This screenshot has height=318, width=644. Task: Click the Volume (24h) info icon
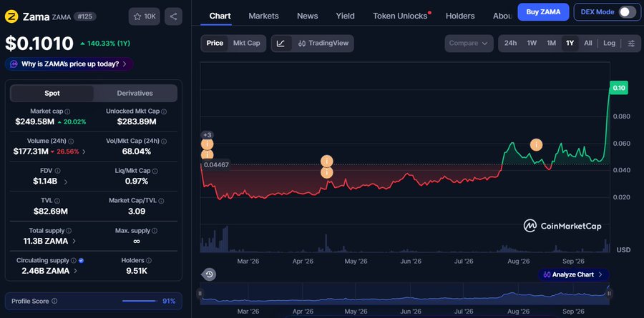click(x=71, y=141)
